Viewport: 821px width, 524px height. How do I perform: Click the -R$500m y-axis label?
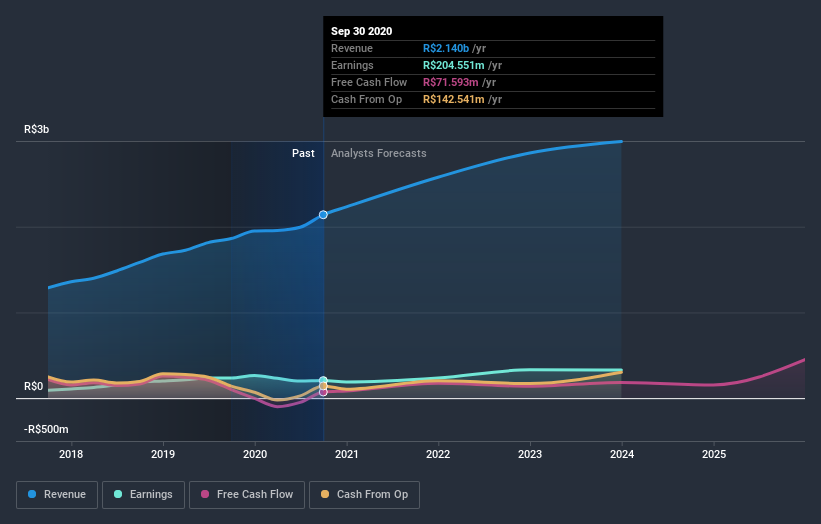tap(46, 429)
